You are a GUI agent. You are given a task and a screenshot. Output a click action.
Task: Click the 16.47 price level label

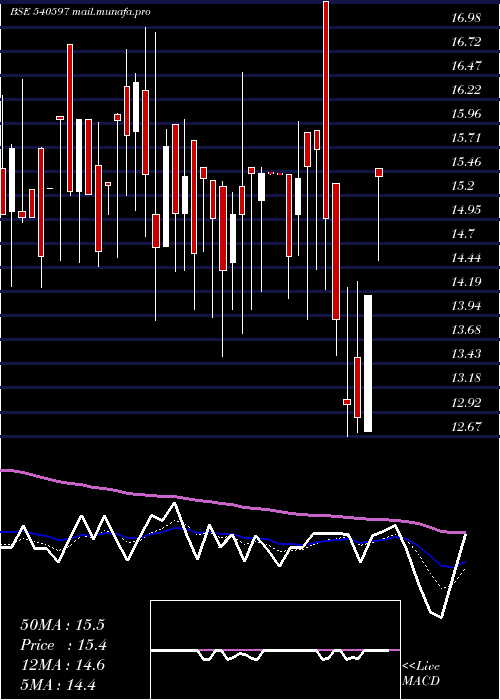pos(466,66)
